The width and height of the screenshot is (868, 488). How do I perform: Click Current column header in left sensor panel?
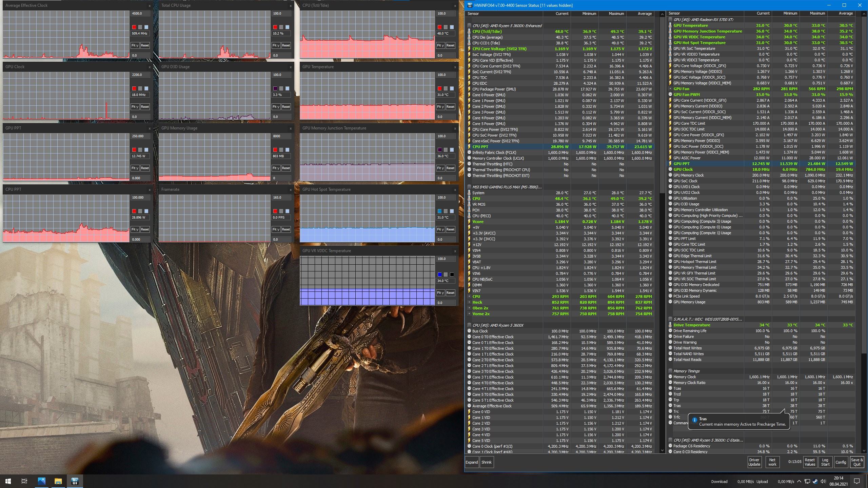pos(557,14)
